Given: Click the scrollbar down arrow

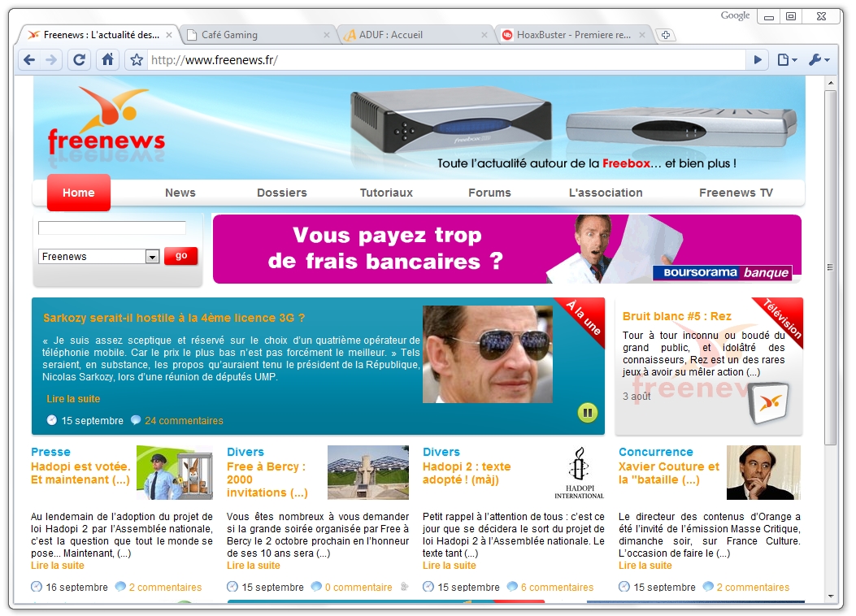Looking at the screenshot, I should [x=830, y=596].
